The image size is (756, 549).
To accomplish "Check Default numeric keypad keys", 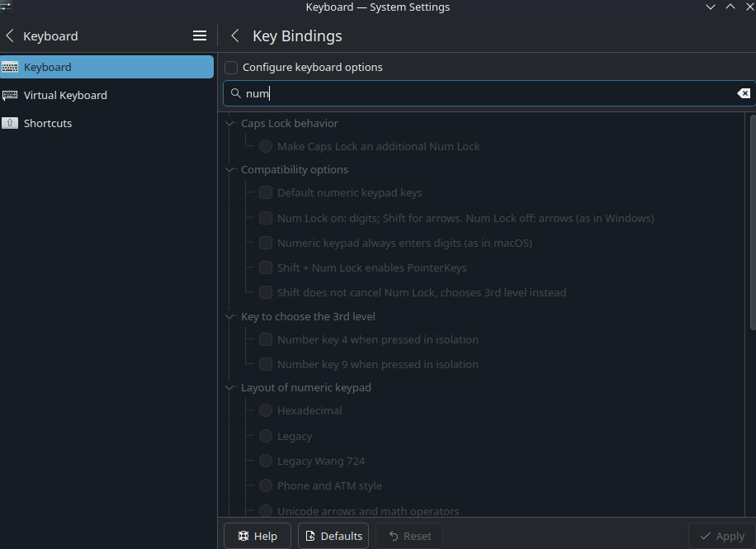I will click(266, 192).
